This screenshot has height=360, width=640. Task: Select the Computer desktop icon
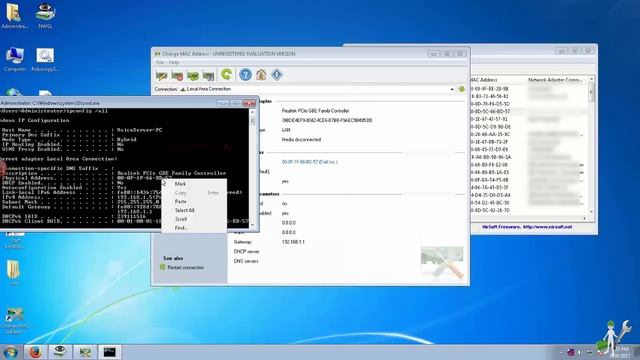15,60
